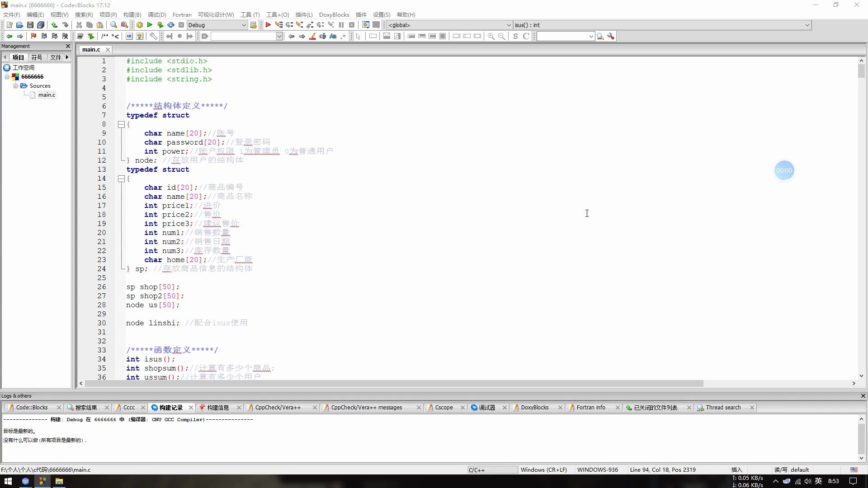
Task: Click the Save file icon
Action: 30,25
